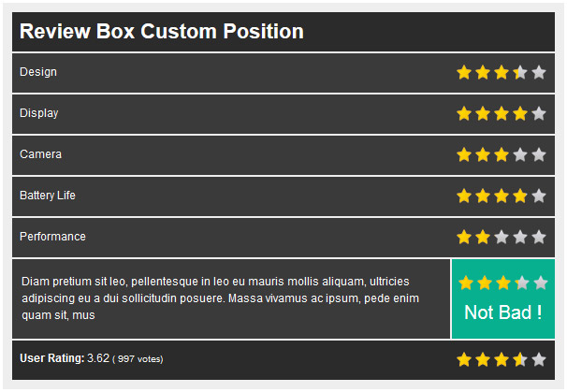Click first star in green summary box
The width and height of the screenshot is (567, 392).
click(x=466, y=283)
